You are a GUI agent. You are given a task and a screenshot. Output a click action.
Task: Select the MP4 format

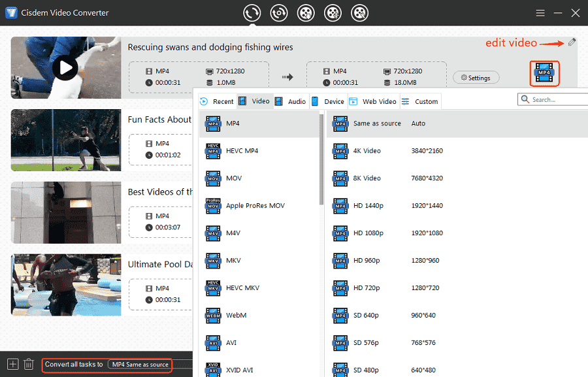coord(259,123)
